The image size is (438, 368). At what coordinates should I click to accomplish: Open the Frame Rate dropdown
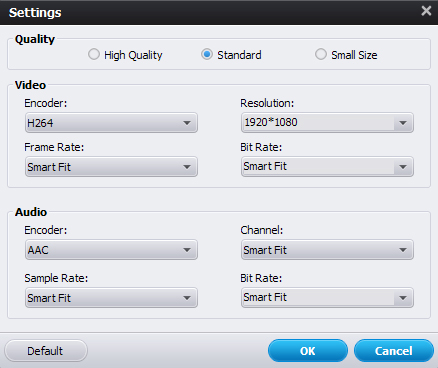(111, 167)
